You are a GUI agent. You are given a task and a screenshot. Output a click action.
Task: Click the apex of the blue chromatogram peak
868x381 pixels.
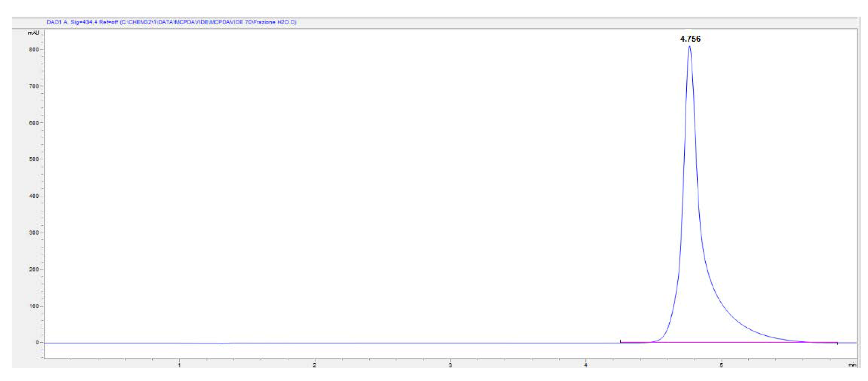tap(689, 46)
